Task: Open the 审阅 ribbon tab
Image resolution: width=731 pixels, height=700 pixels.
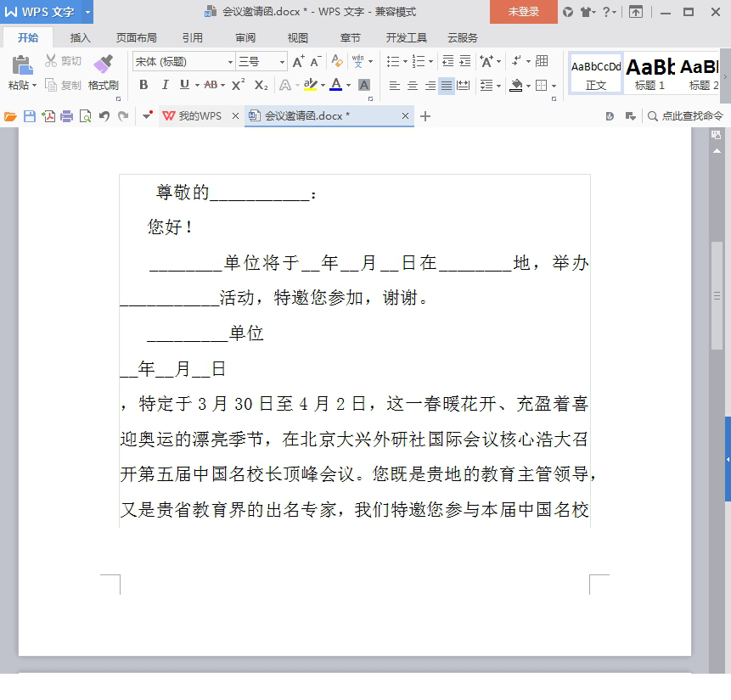Action: [x=245, y=37]
